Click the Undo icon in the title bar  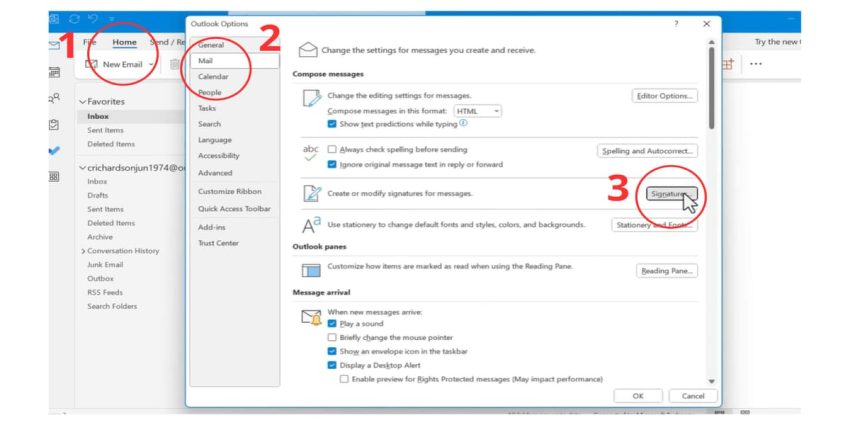point(93,19)
